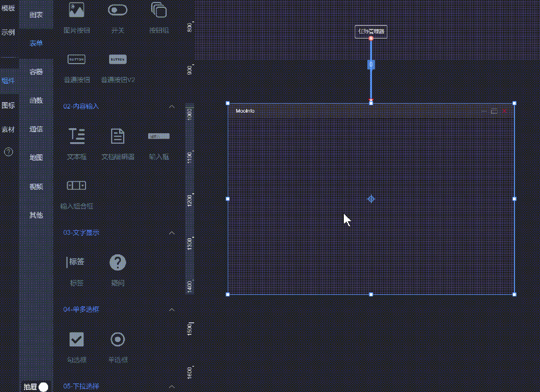The width and height of the screenshot is (540, 392).
Task: Select the 通信 category
Action: tap(36, 129)
